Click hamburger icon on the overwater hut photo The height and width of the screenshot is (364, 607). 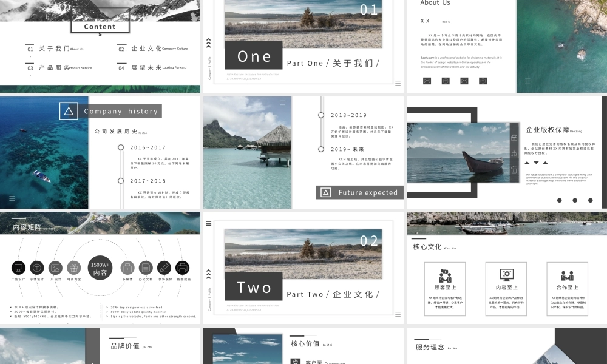[x=283, y=103]
